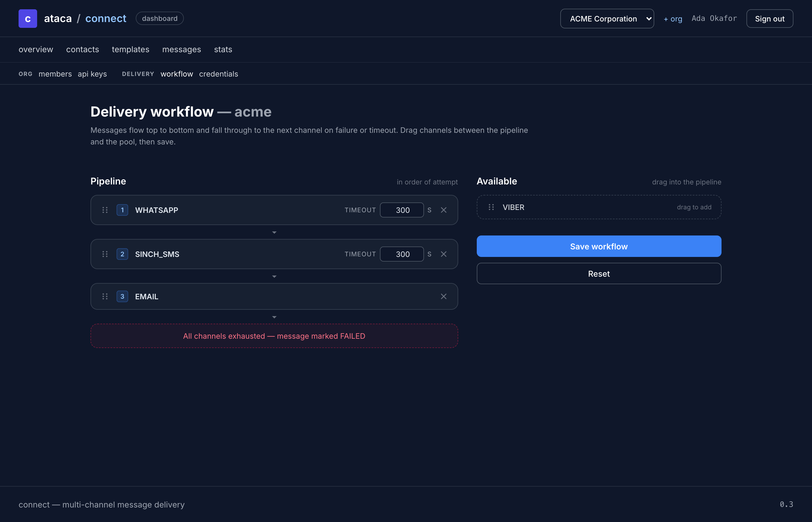This screenshot has height=522, width=812.
Task: Click the Reset button
Action: (599, 273)
